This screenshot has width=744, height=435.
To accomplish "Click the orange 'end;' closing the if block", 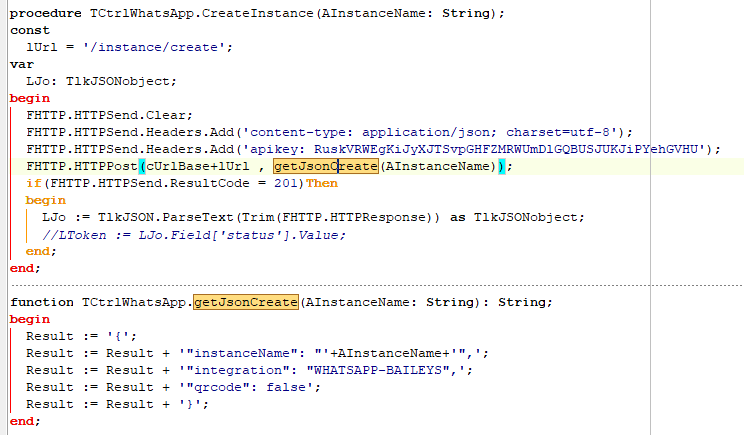I will pyautogui.click(x=41, y=251).
